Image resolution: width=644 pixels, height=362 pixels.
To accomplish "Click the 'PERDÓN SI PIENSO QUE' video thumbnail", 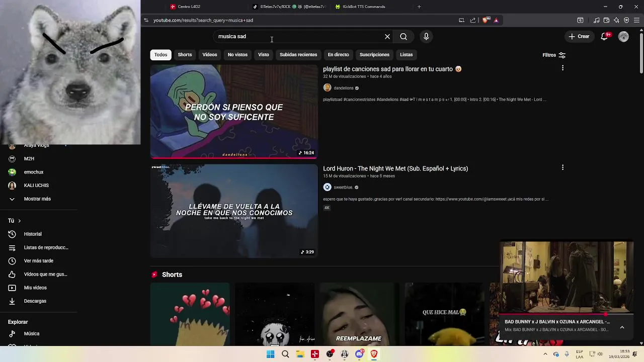I will pyautogui.click(x=234, y=111).
